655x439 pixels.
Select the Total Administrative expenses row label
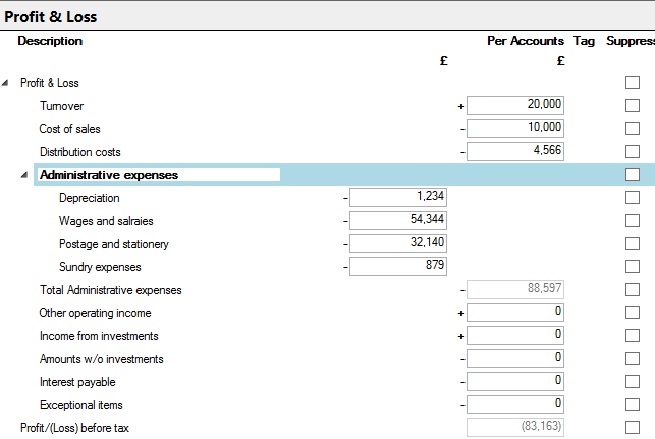coord(111,290)
